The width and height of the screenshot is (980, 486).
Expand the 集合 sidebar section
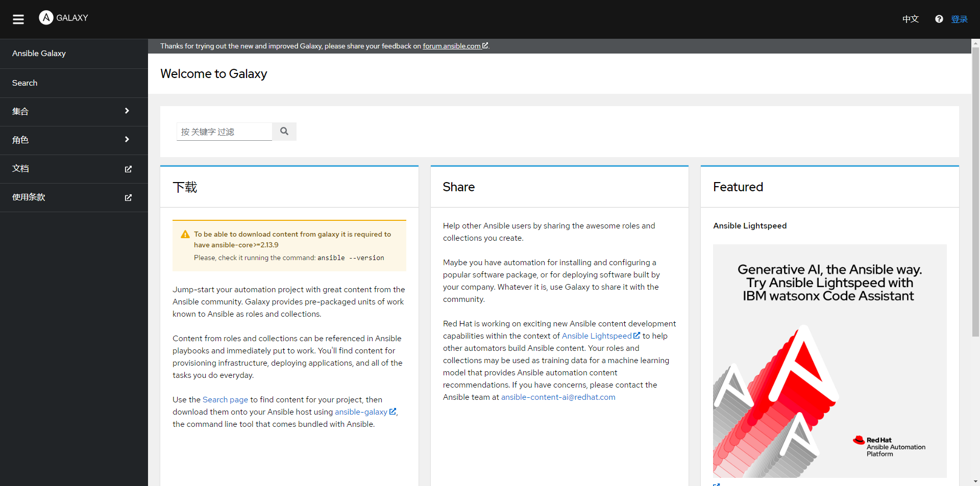point(127,111)
